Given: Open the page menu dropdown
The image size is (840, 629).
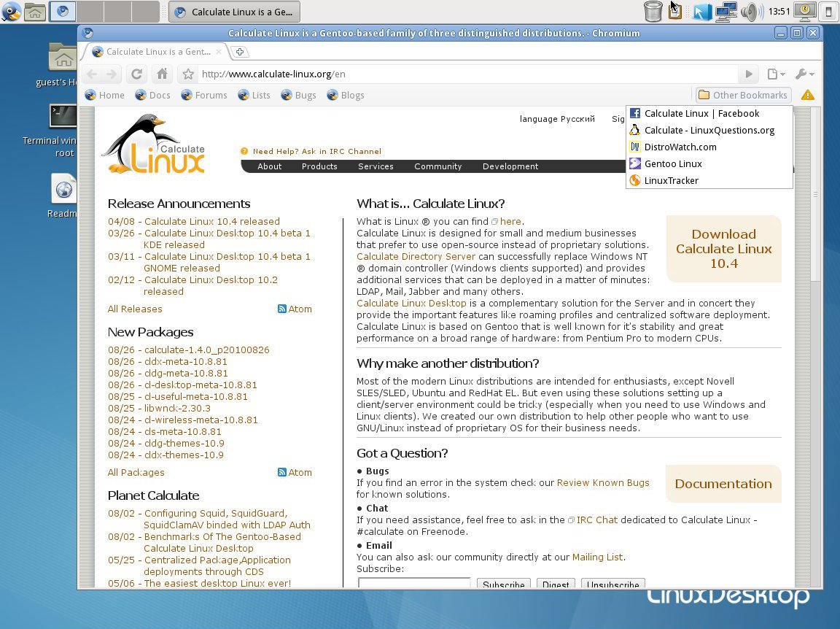Looking at the screenshot, I should [x=776, y=74].
